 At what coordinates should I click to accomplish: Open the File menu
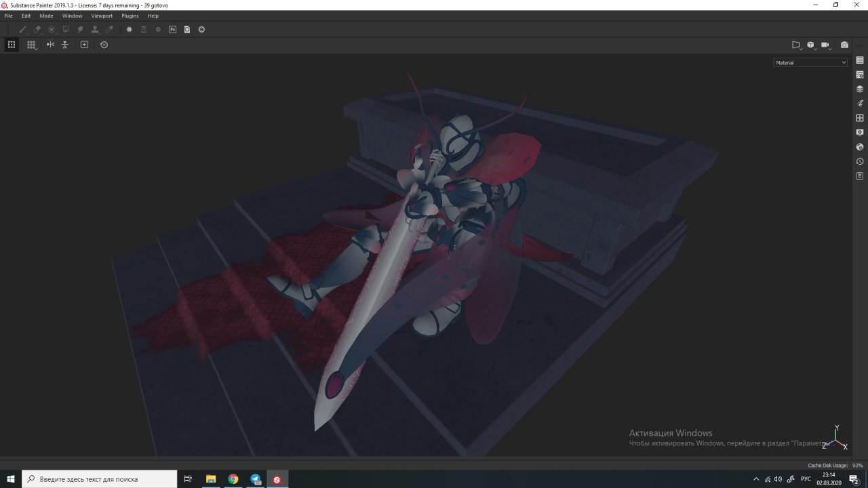point(9,16)
